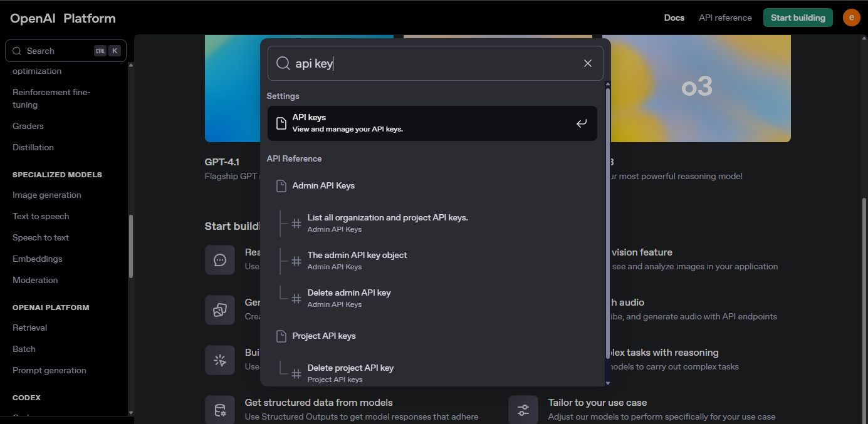Viewport: 868px width, 424px height.
Task: Click the GPT-4.1 model card image
Action: click(233, 88)
